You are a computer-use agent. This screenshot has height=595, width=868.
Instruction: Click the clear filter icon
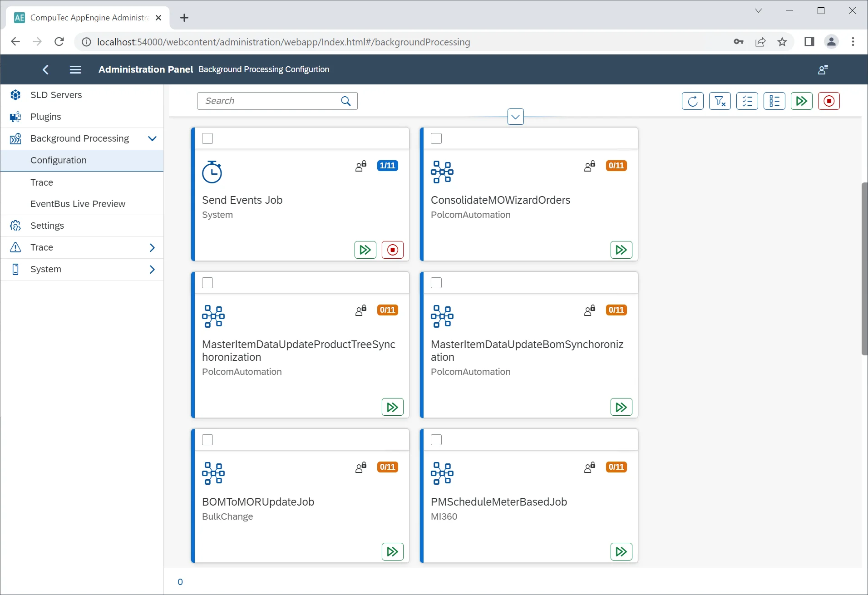click(x=720, y=101)
